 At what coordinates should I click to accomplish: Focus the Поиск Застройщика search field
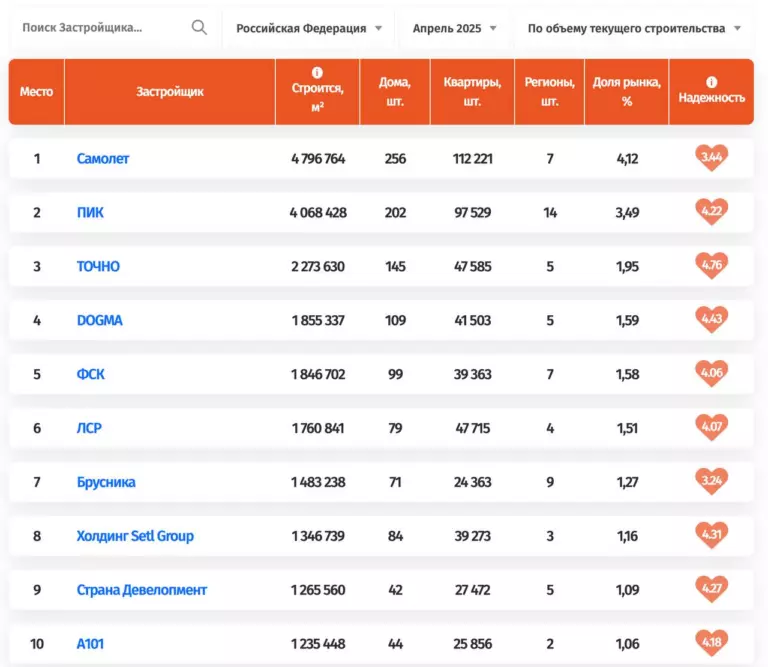click(114, 27)
